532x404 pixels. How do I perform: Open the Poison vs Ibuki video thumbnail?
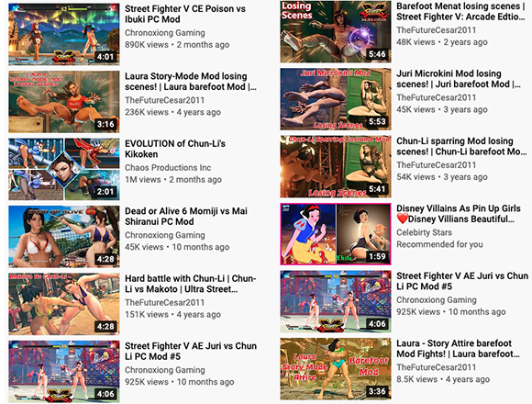tap(64, 34)
